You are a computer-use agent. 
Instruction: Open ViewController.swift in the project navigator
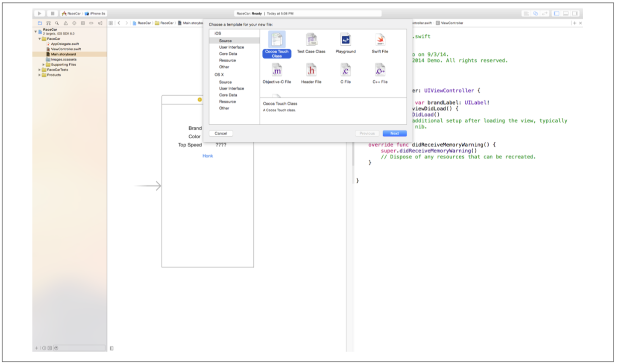[x=66, y=49]
